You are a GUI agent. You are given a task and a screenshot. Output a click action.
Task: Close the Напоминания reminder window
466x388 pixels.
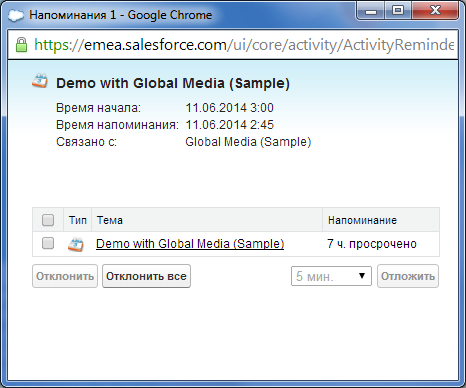pyautogui.click(x=435, y=11)
